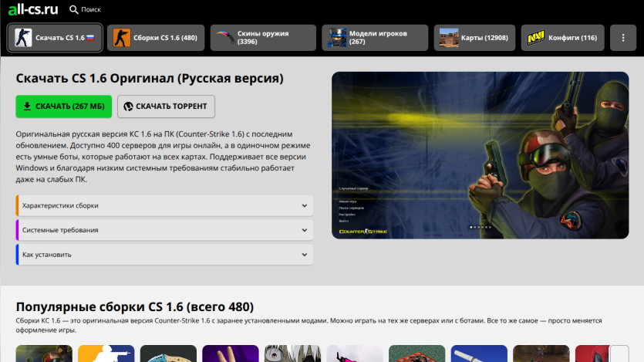Browse Карты (12908) section
Viewport: 644px width, 362px height.
pos(474,38)
